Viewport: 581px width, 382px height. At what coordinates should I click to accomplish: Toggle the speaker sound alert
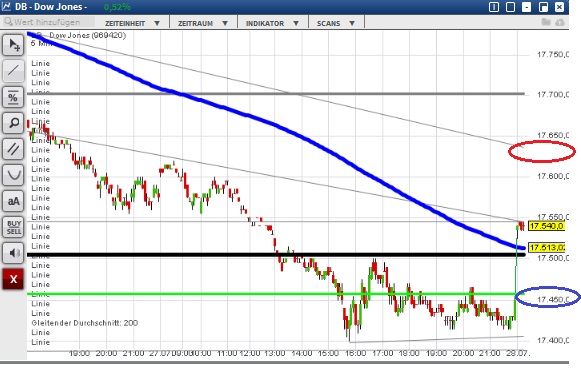click(13, 253)
